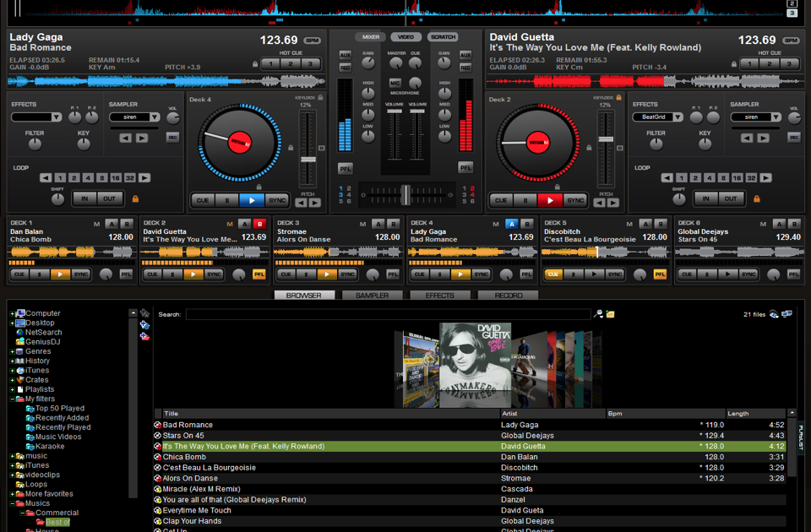The width and height of the screenshot is (811, 532).
Task: Click the NetSearch globe icon in the sidebar
Action: (19, 332)
